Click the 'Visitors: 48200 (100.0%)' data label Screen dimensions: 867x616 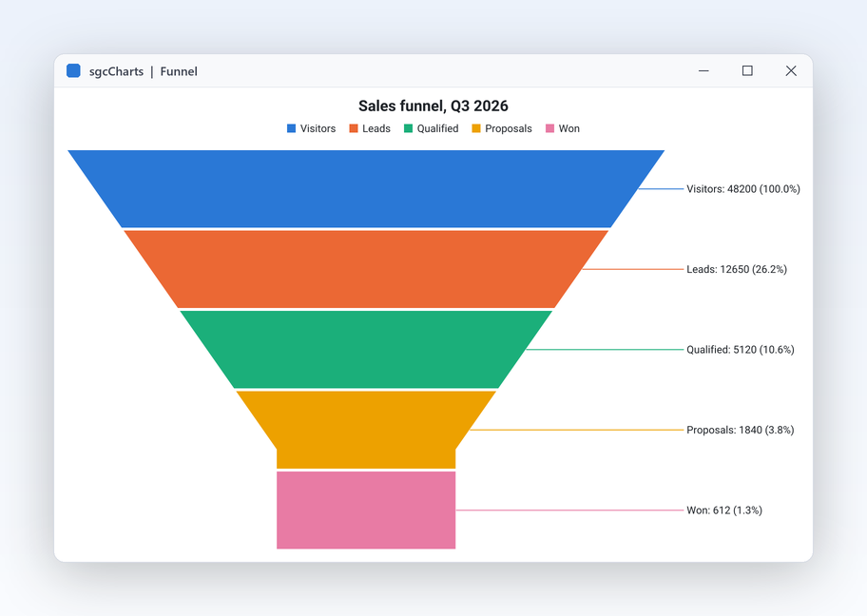(743, 189)
